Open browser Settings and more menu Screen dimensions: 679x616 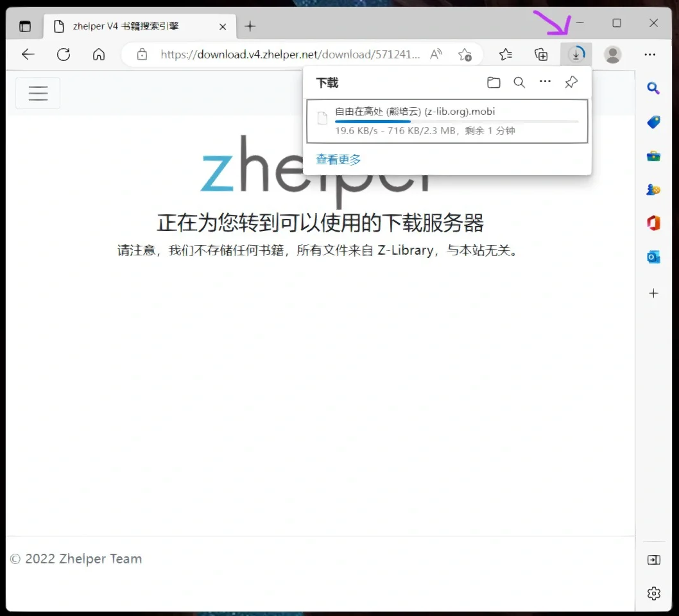[x=650, y=55]
